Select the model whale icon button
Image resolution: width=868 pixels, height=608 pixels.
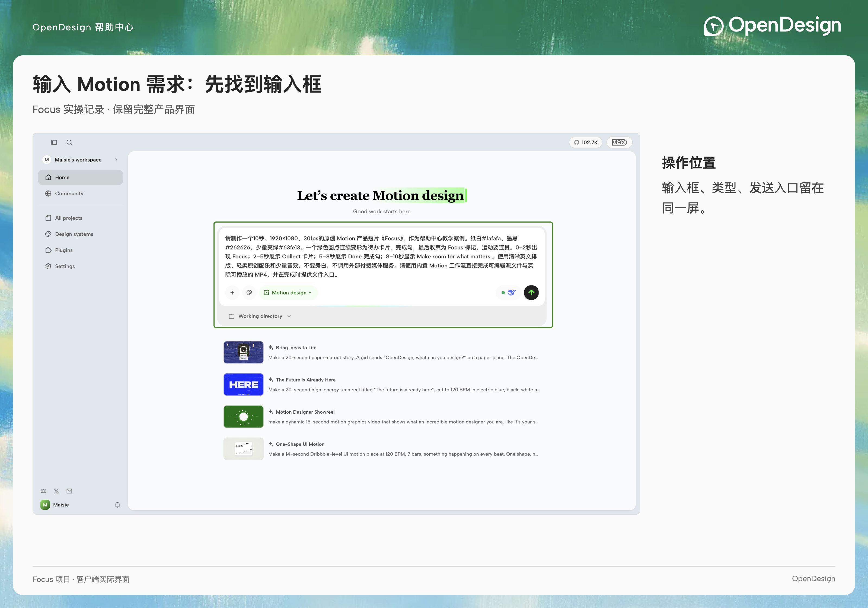click(x=508, y=292)
